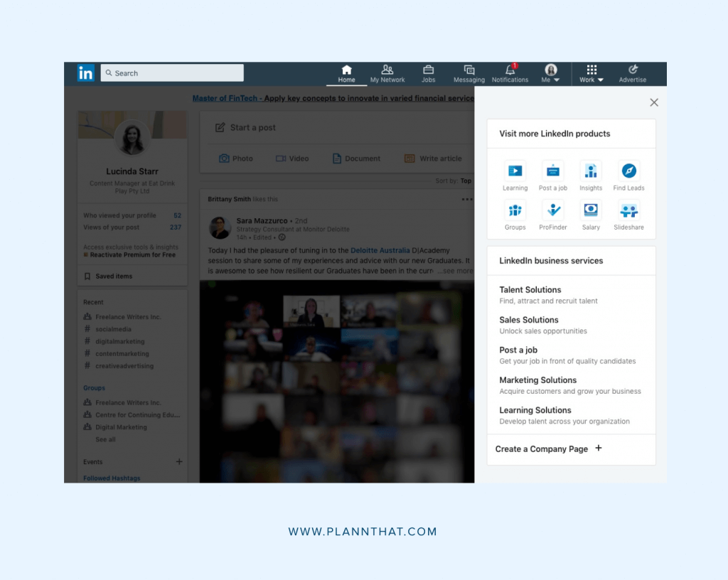728x580 pixels.
Task: Open Learning Solutions business service
Action: [564, 416]
